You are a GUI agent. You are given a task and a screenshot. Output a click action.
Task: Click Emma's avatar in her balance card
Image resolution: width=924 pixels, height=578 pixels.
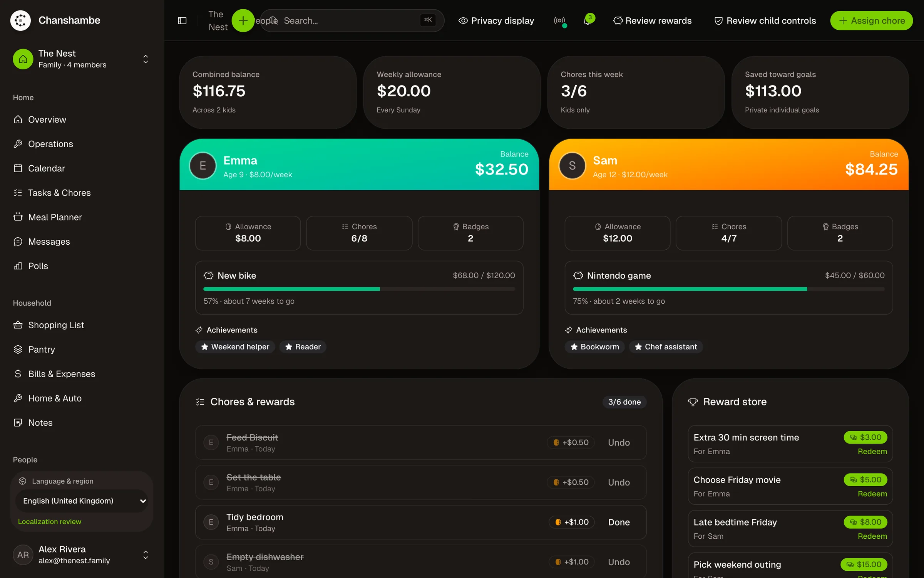click(203, 166)
